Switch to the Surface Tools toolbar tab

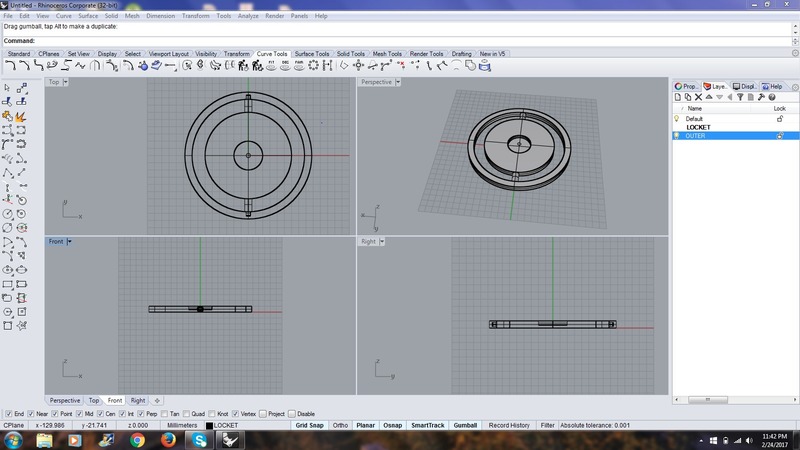[x=312, y=54]
